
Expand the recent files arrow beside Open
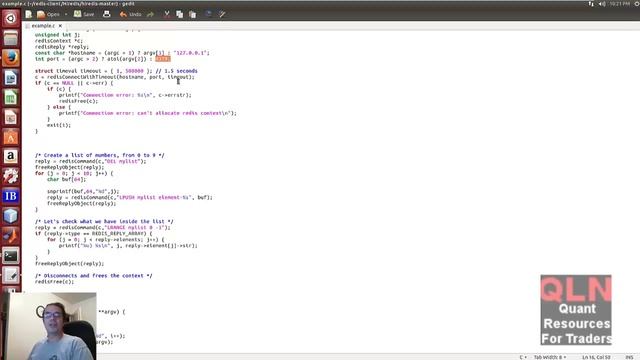pos(66,14)
